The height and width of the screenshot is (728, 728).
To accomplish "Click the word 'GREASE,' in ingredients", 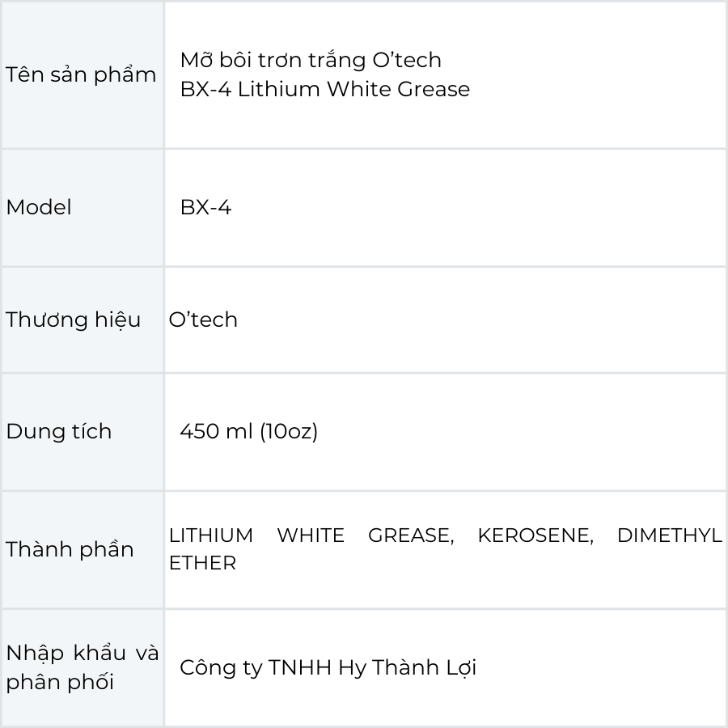I will (x=411, y=535).
